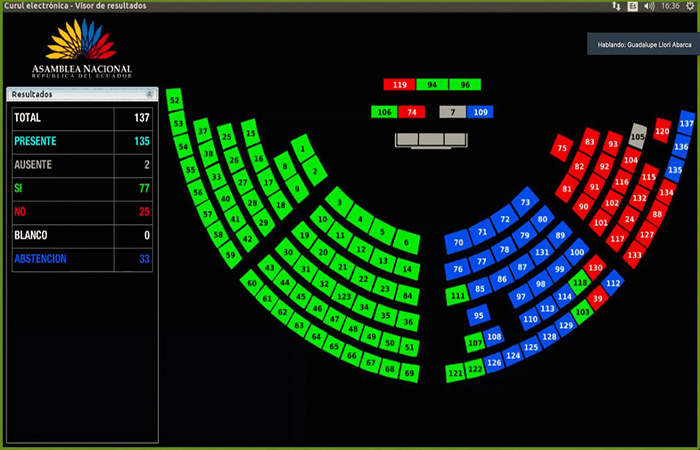Click green seat 107
The height and width of the screenshot is (450, 700).
tap(475, 343)
